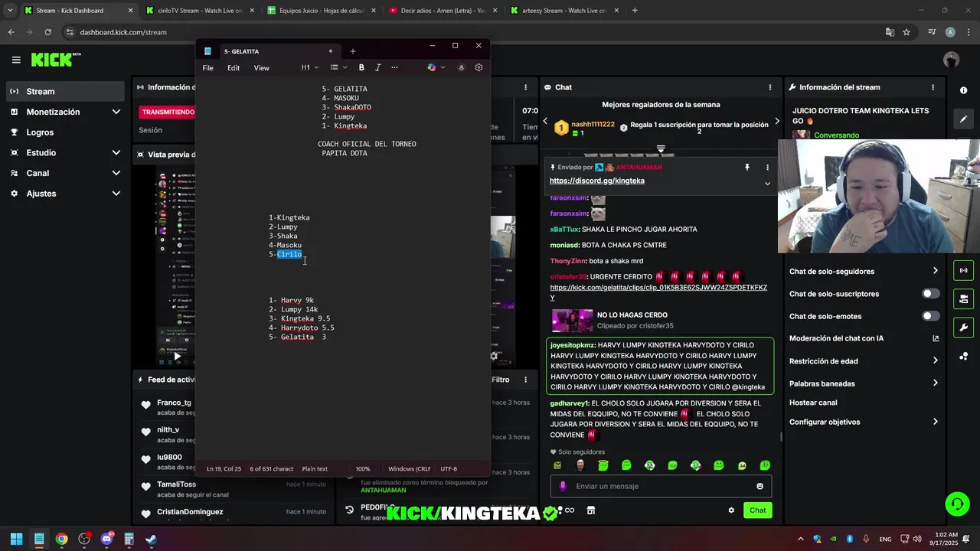
Task: Click the green support headset button
Action: tap(957, 504)
